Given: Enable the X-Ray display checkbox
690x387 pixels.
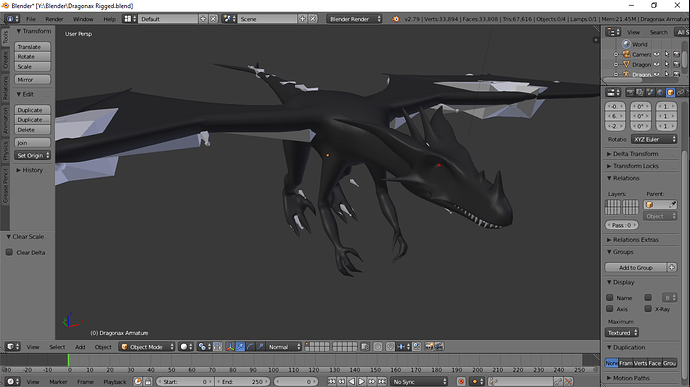Looking at the screenshot, I should 648,309.
